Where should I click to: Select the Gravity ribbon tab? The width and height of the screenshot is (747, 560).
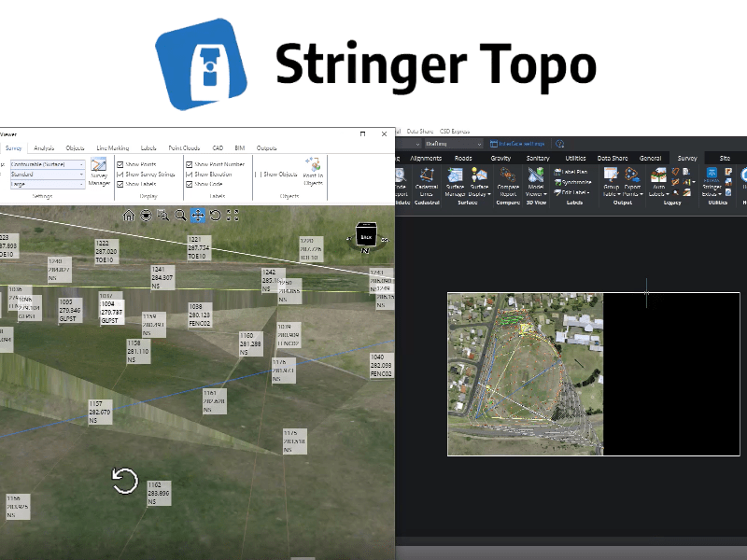(x=500, y=158)
